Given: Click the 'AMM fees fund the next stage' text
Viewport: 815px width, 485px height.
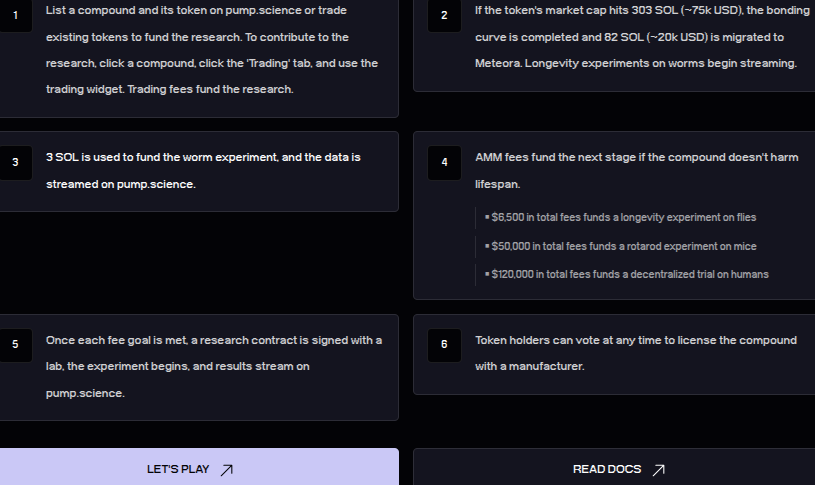Looking at the screenshot, I should click(636, 171).
